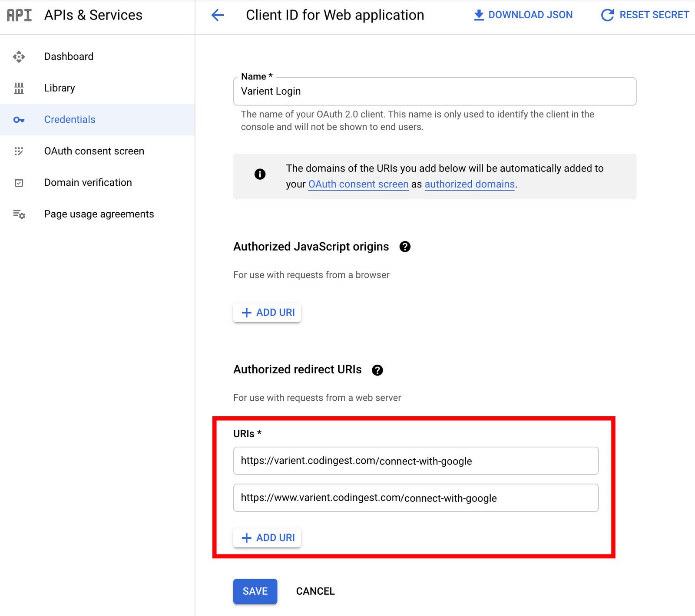Open help for Authorized redirect URIs
Screen dimensions: 695x616
click(377, 370)
